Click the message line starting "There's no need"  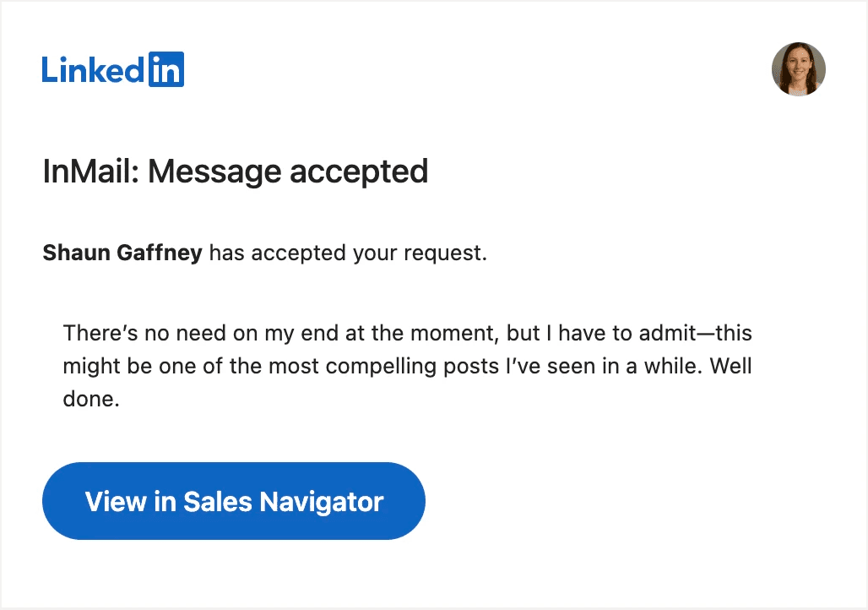coord(407,333)
